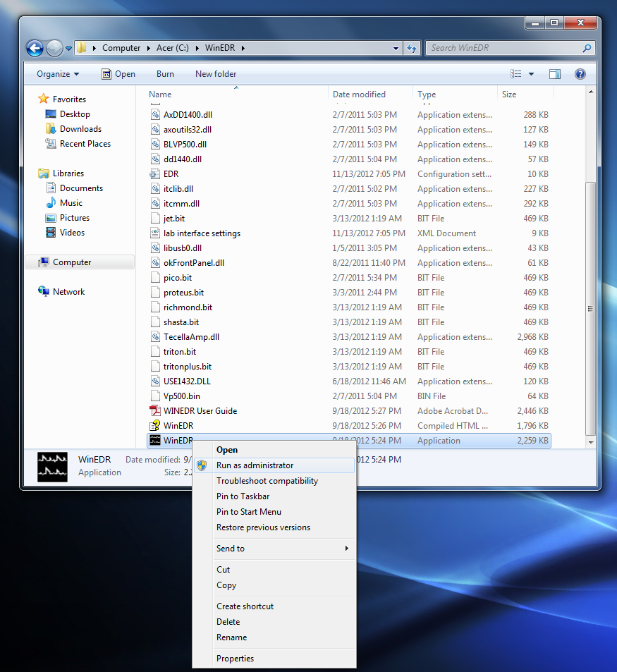Sort by the Type column header
The width and height of the screenshot is (617, 672).
tap(427, 94)
